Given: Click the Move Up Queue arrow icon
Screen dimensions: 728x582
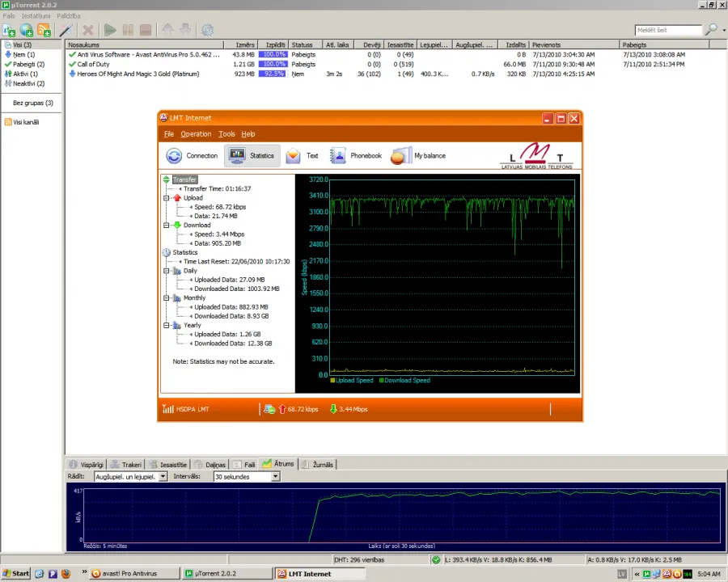Looking at the screenshot, I should [167, 30].
